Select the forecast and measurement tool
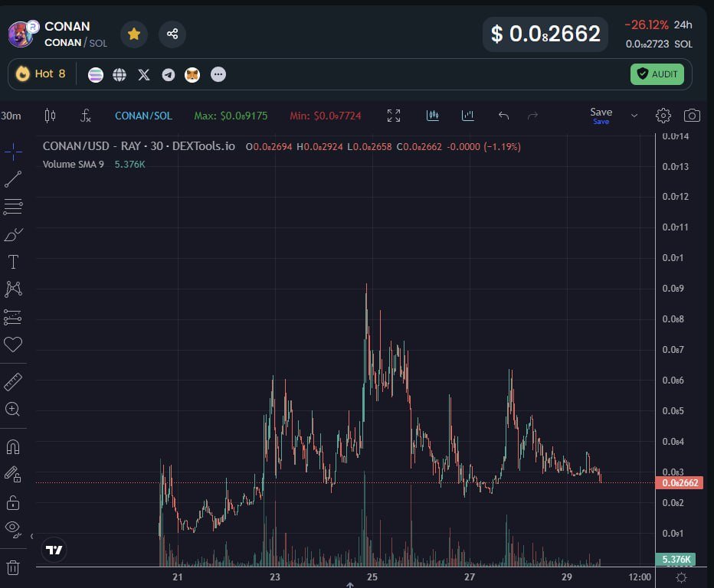 tap(13, 317)
